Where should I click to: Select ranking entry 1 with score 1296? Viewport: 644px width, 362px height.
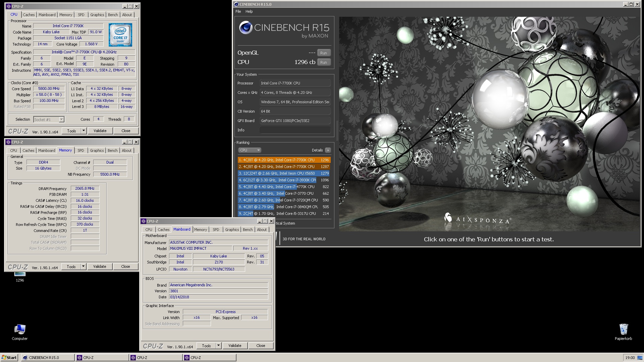pyautogui.click(x=284, y=160)
